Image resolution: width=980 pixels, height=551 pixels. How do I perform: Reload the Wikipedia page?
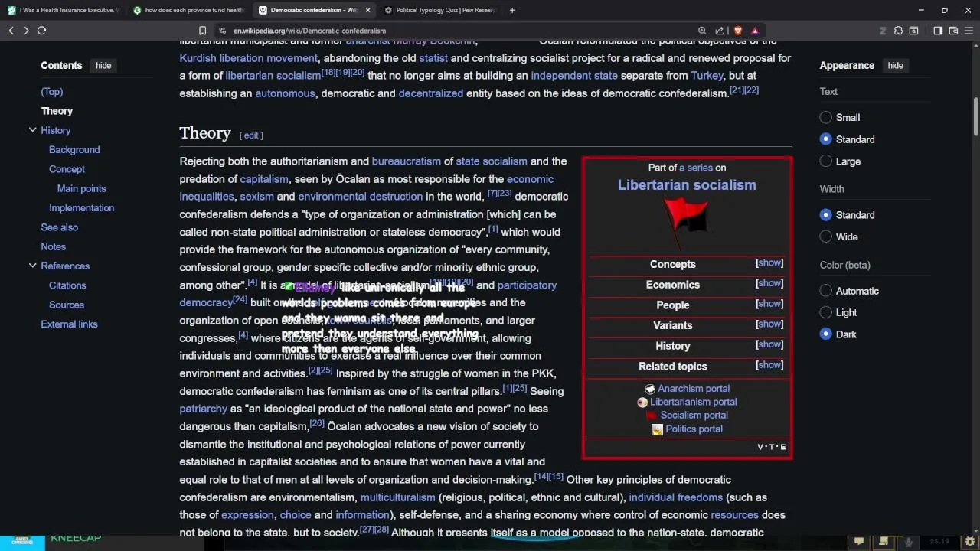tap(42, 31)
